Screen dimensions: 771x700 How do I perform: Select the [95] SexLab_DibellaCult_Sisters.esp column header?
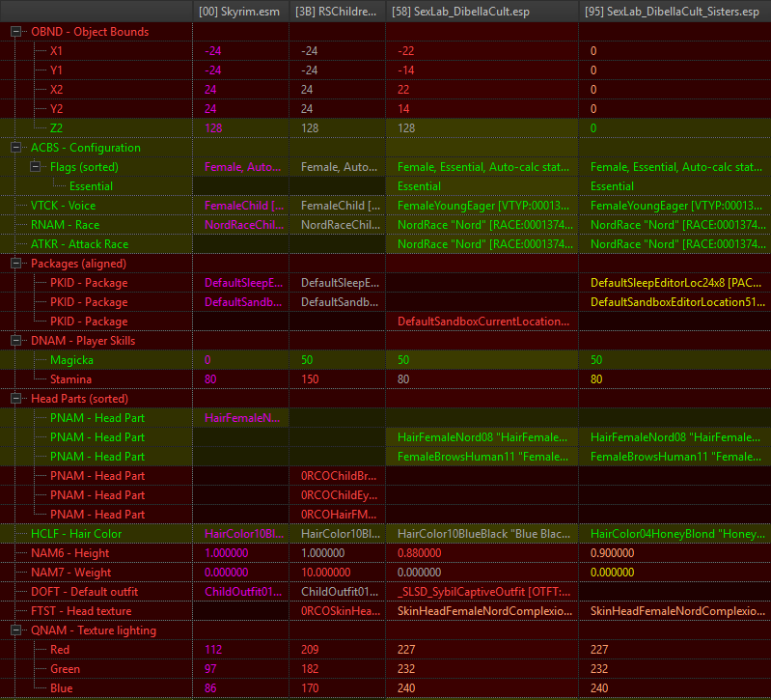(x=675, y=12)
